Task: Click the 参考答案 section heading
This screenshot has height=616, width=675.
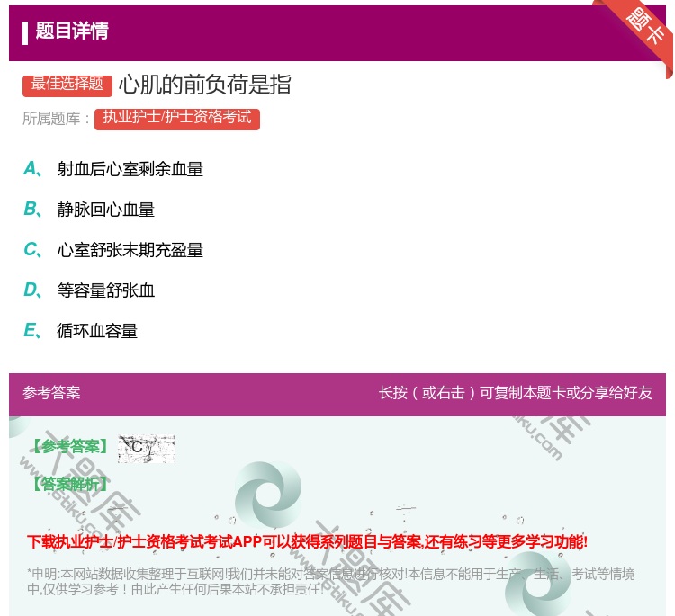Action: (x=51, y=392)
